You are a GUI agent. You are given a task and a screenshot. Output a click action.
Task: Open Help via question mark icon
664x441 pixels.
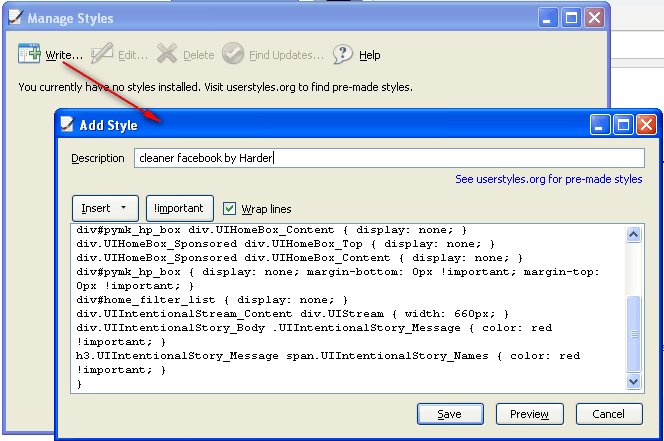pyautogui.click(x=343, y=54)
